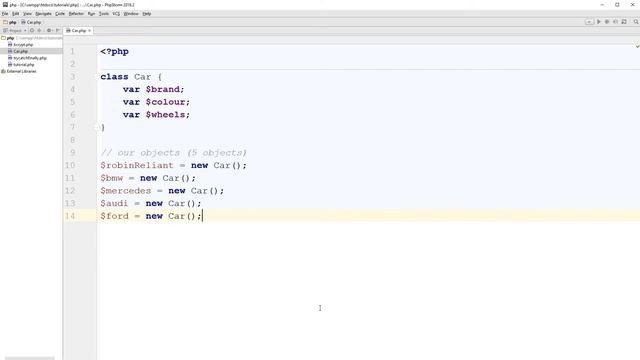
Task: Open the Code menu
Action: tap(60, 14)
